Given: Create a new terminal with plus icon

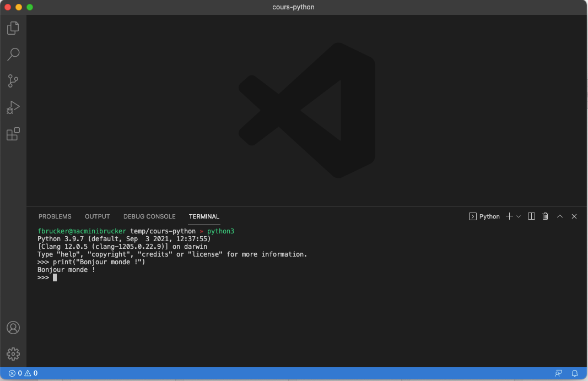Looking at the screenshot, I should (509, 216).
